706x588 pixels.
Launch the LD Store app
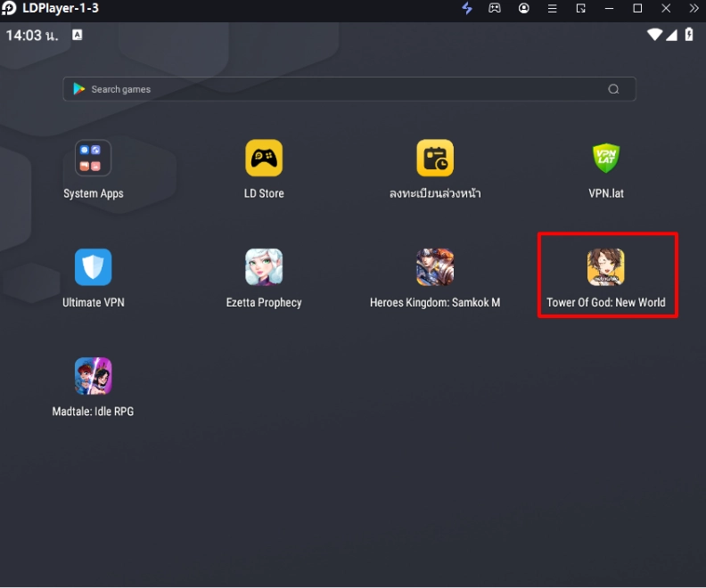point(264,158)
